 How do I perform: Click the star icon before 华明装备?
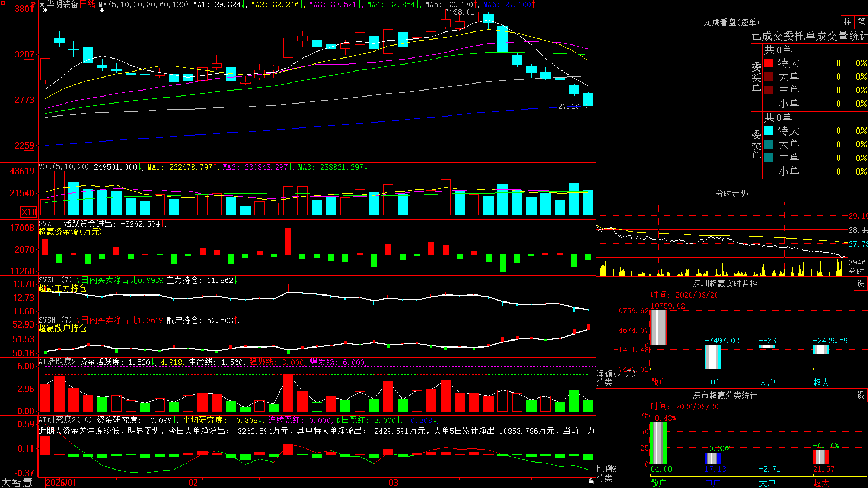(x=42, y=4)
